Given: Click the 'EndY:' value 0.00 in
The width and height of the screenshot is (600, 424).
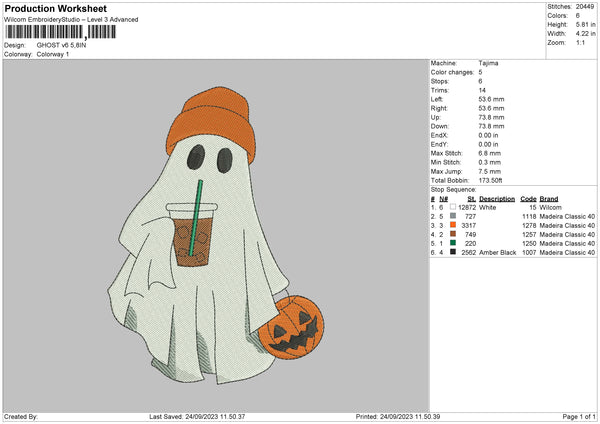Looking at the screenshot, I should (488, 144).
